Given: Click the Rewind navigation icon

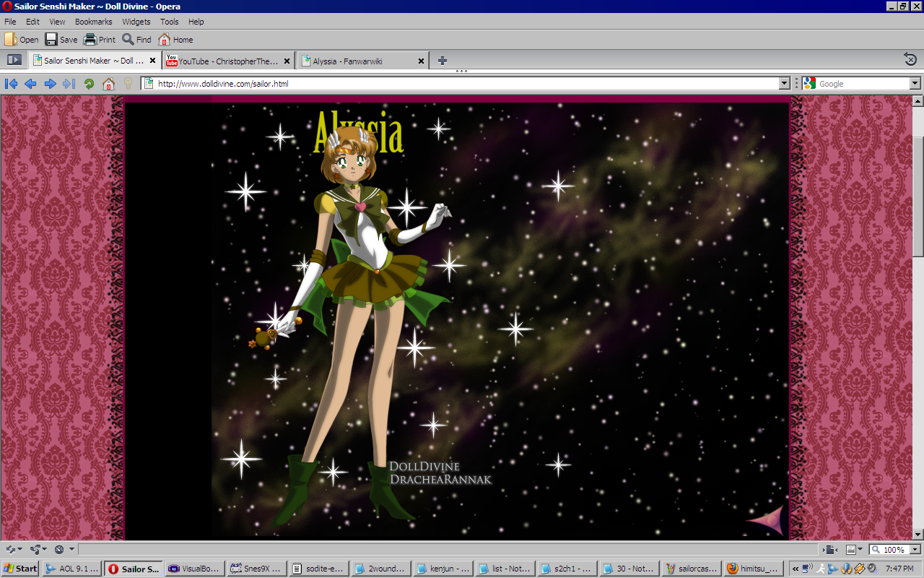Looking at the screenshot, I should point(11,84).
